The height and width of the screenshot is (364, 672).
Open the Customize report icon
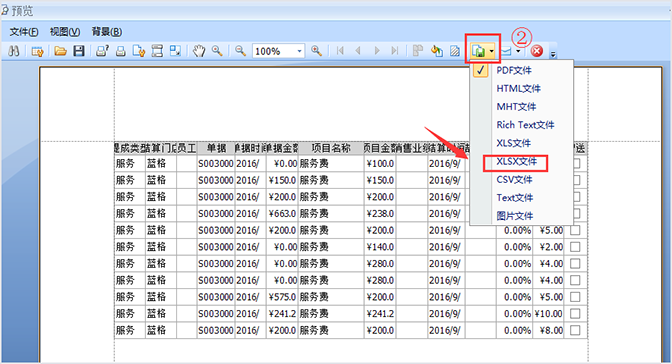pos(37,51)
